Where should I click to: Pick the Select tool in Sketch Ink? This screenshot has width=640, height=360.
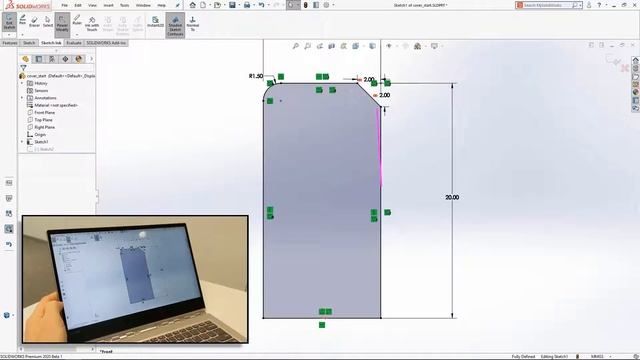click(x=48, y=21)
